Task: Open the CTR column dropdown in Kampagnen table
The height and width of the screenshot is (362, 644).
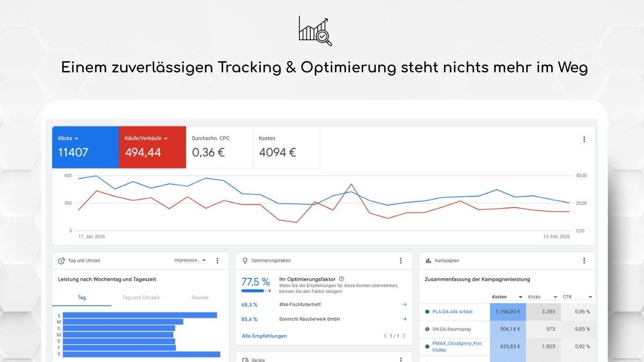Action: pos(590,297)
